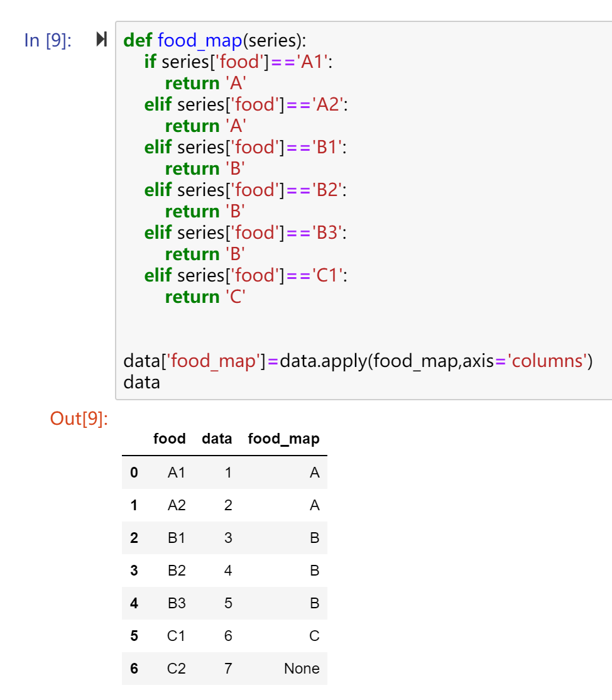Click the line checking food=='A2'
612x700 pixels.
246,104
